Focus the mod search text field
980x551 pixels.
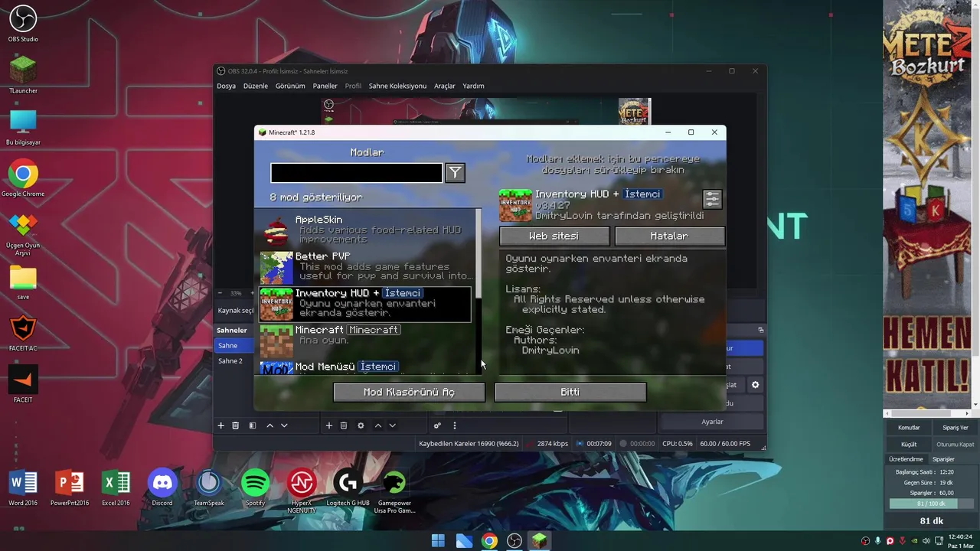coord(356,173)
